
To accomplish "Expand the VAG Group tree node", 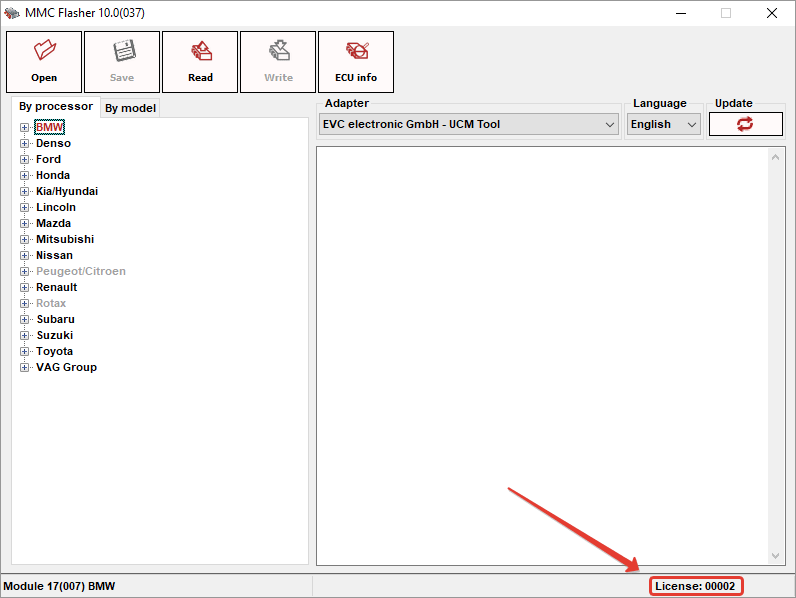I will pos(24,368).
